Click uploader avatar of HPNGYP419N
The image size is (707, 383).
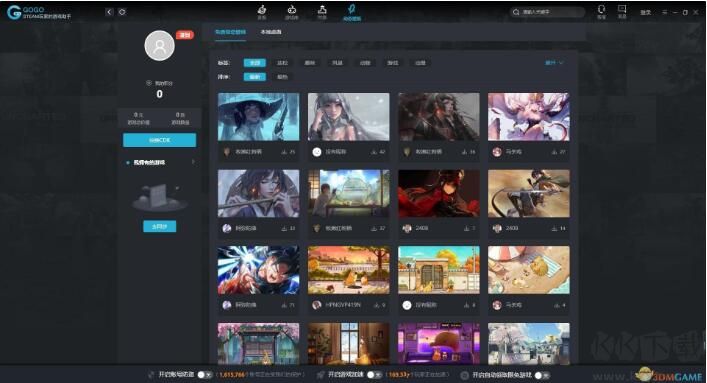click(x=317, y=305)
